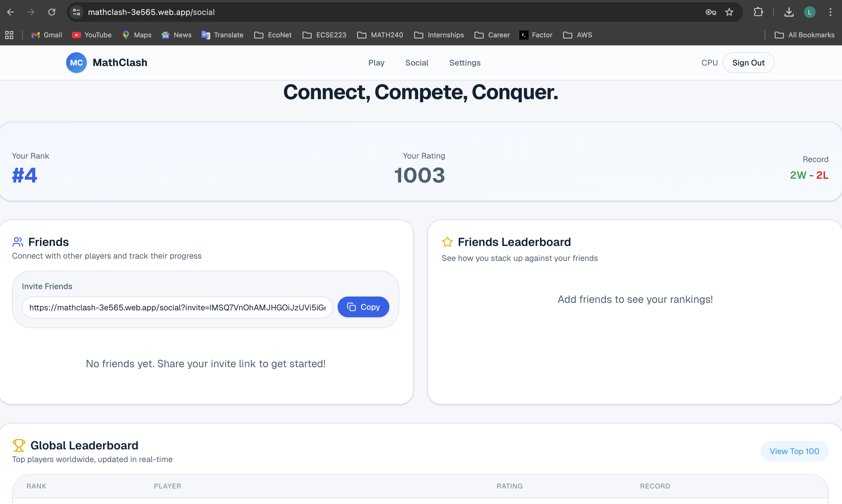Switch to the Social tab
Viewport: 842px width, 504px height.
[x=417, y=63]
